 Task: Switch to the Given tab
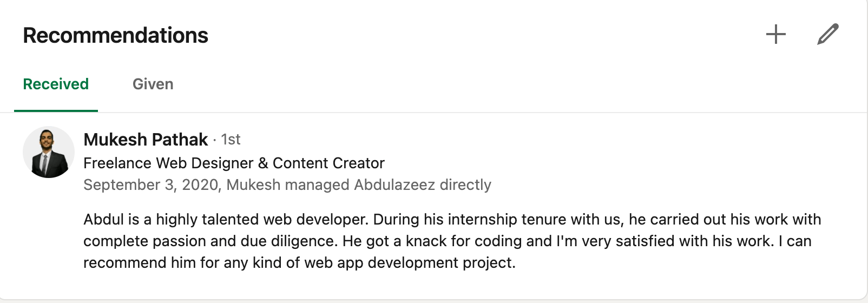pos(153,84)
